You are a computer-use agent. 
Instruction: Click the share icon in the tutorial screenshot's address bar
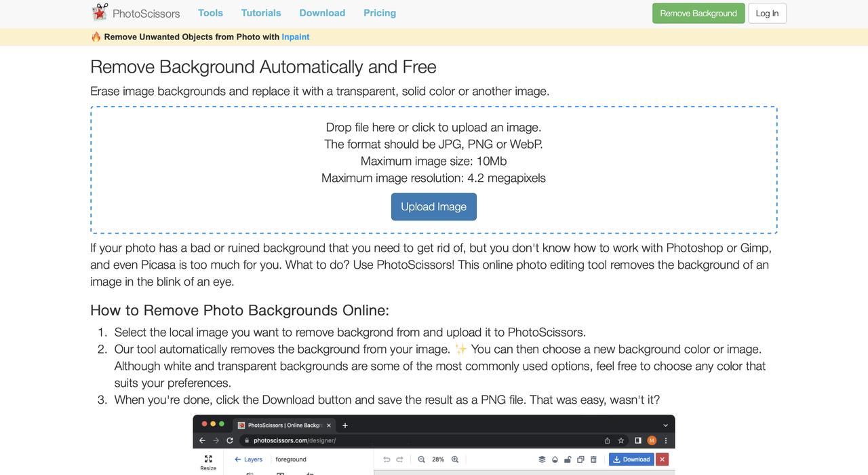click(607, 440)
